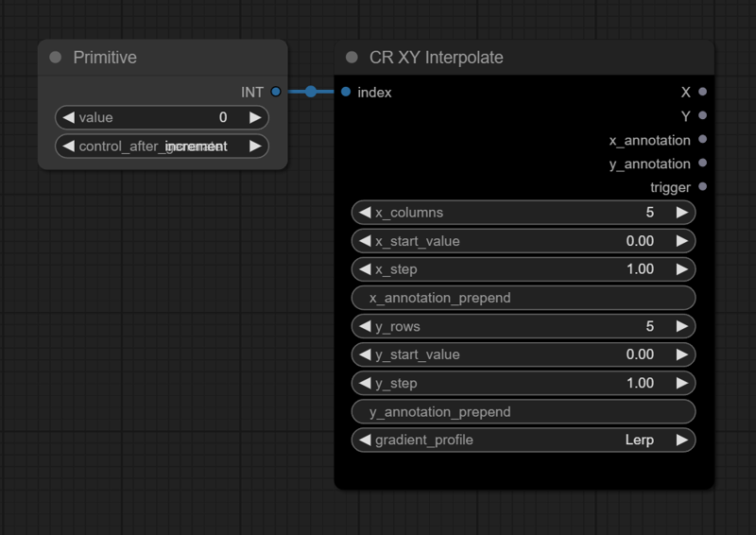Select the previous control_after_generate option
The width and height of the screenshot is (756, 535).
point(68,146)
